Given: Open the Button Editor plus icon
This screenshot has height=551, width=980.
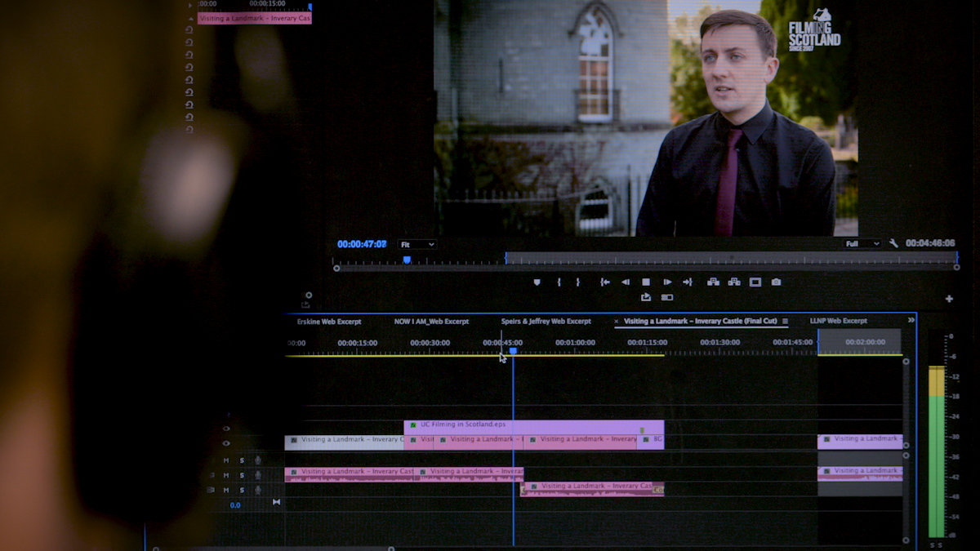Looking at the screenshot, I should tap(949, 299).
